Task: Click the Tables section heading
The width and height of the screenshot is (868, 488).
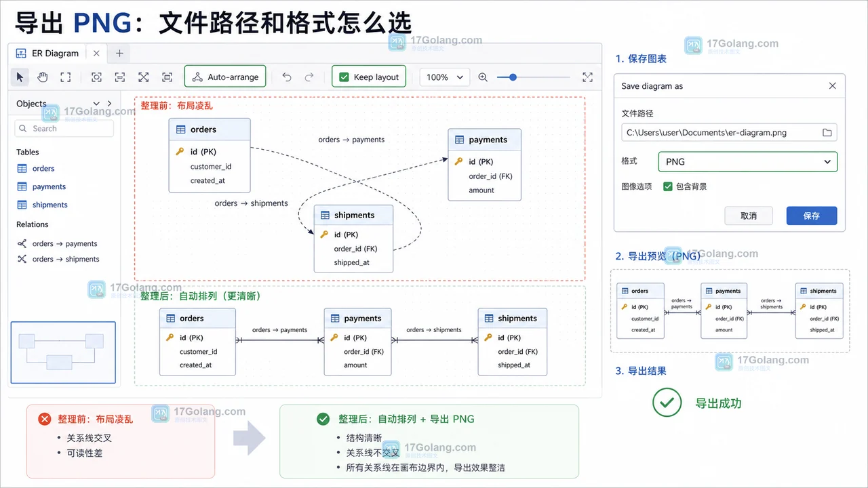Action: (28, 152)
